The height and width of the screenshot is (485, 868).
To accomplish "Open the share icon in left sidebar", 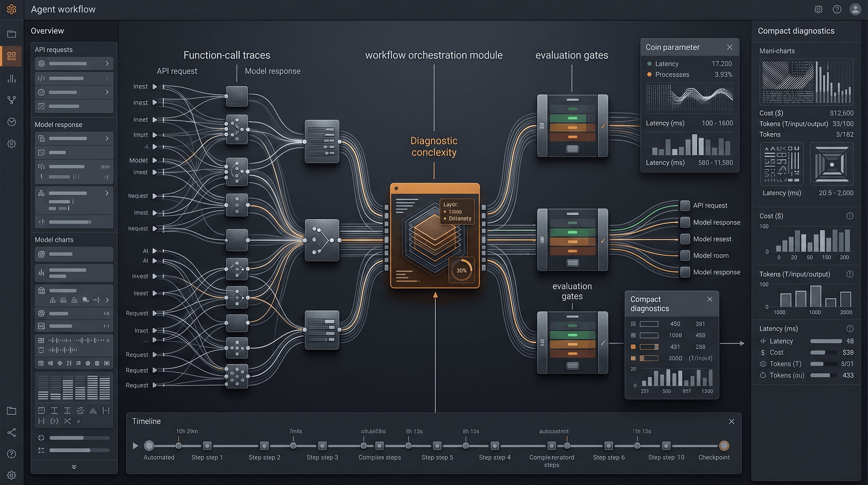I will click(12, 433).
